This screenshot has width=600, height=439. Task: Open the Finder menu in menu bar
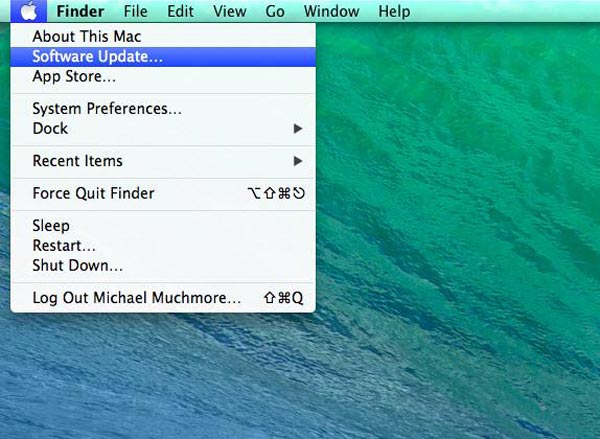click(80, 11)
